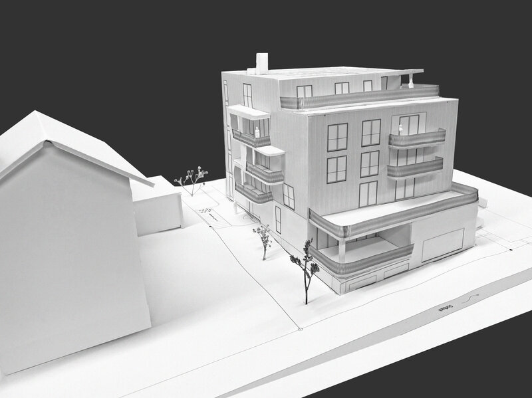The image size is (532, 398).
Task: Click the front wall of the neighboring house
Action: pyautogui.click(x=66, y=266)
